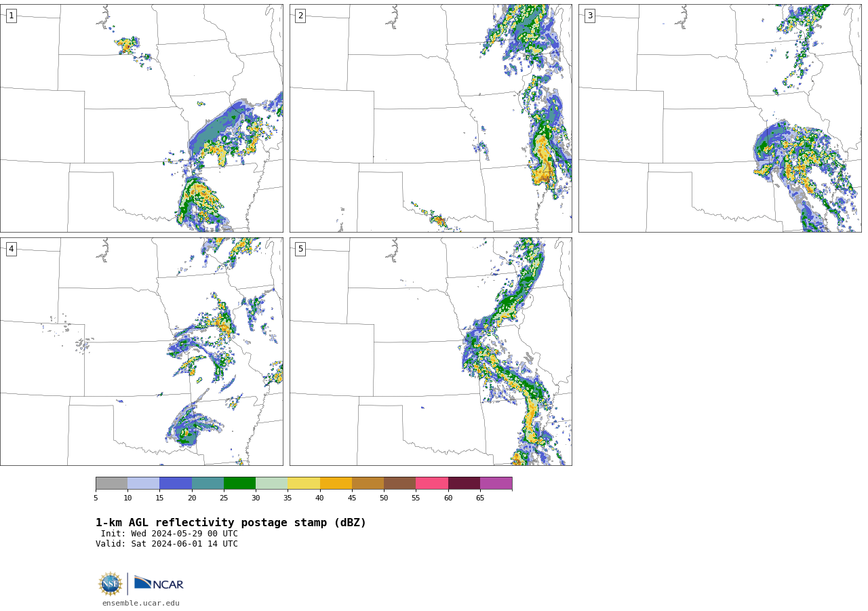Click the colorbar tick label 45
868x611 pixels.
pyautogui.click(x=352, y=498)
